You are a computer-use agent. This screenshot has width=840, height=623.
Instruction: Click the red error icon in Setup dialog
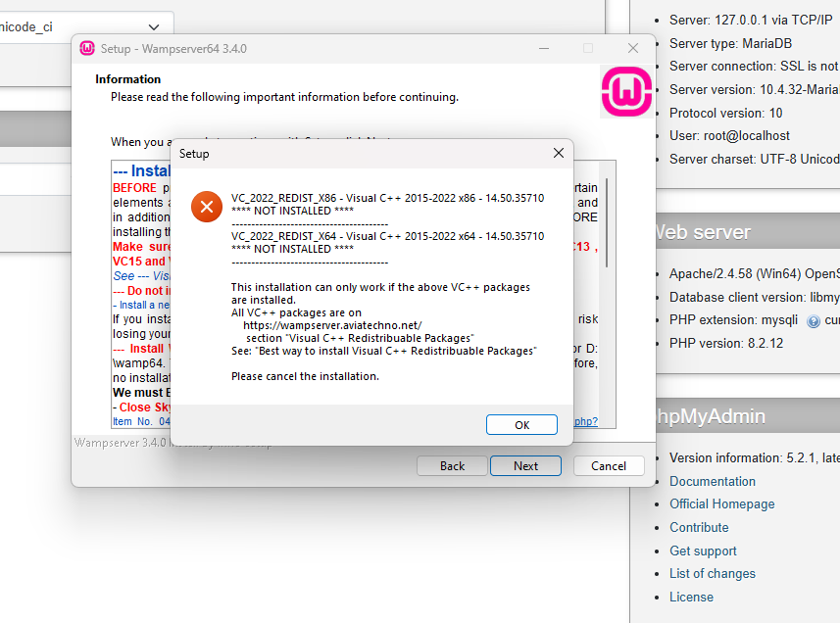[x=206, y=207]
